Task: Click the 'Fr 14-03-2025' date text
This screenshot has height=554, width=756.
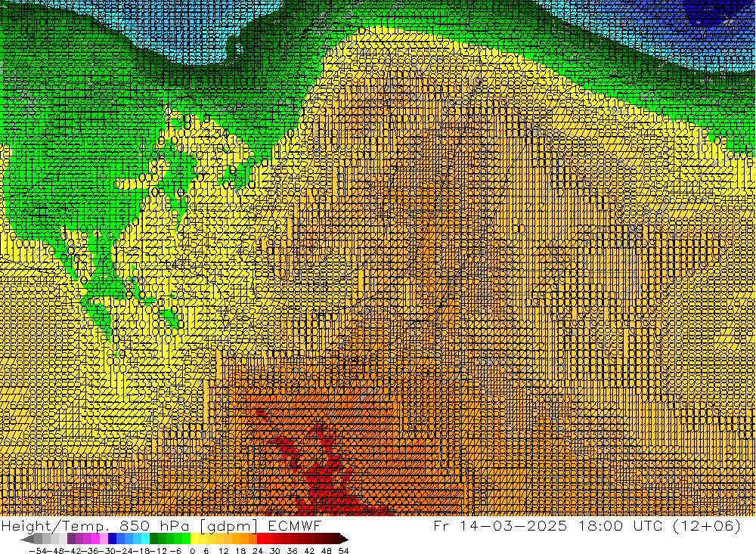Action: (x=500, y=525)
